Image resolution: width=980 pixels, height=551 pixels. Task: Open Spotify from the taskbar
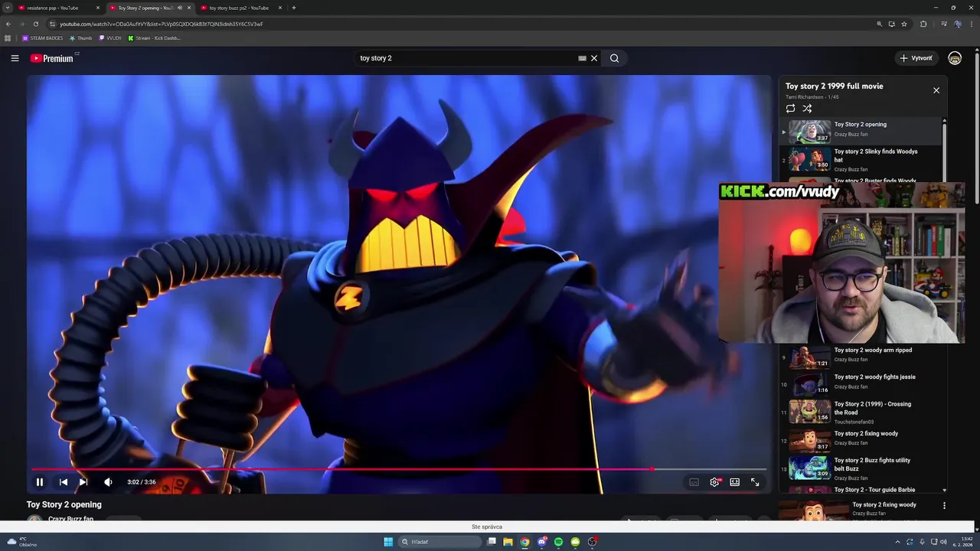pos(558,542)
